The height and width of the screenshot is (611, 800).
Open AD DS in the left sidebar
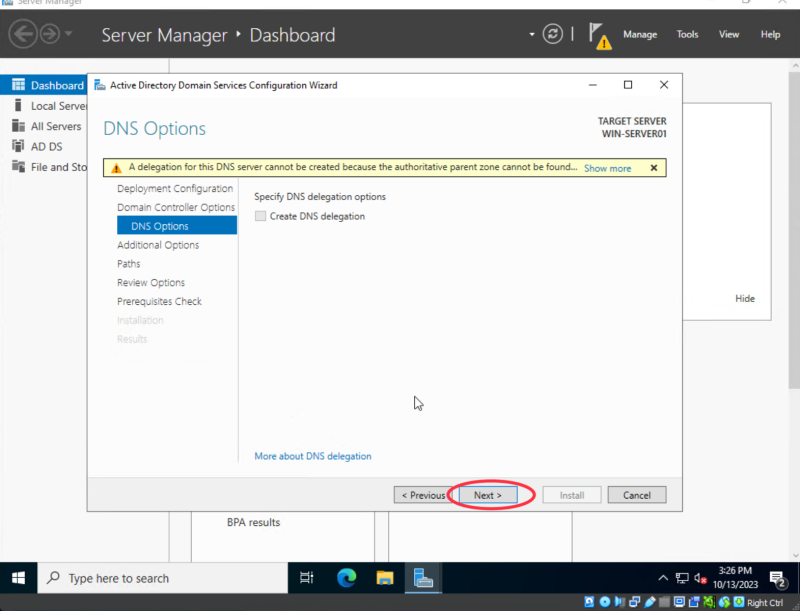point(42,146)
